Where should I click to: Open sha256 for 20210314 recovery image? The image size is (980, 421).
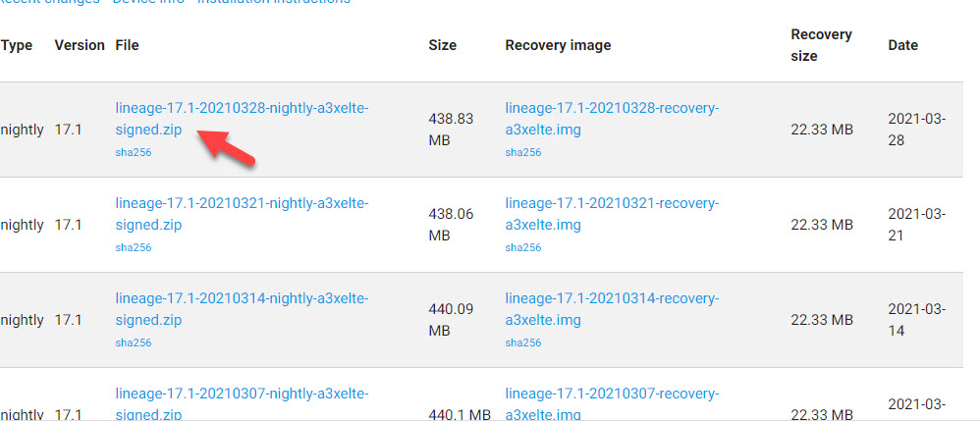tap(523, 342)
